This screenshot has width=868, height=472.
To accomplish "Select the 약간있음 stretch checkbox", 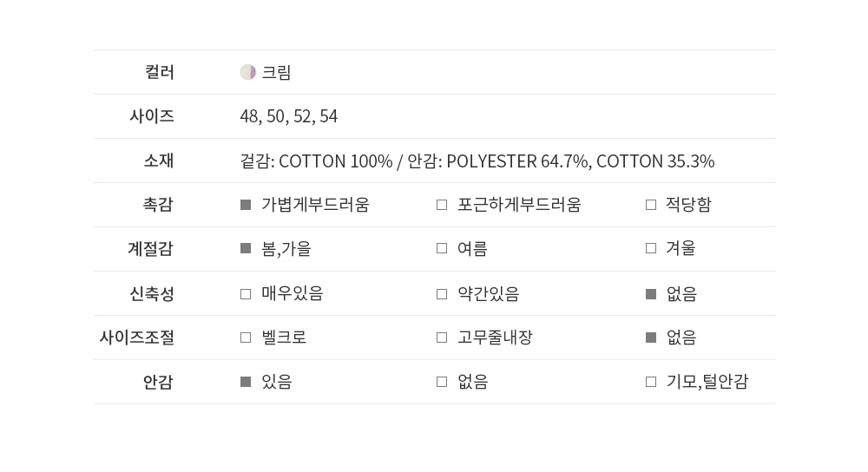I will coord(442,294).
